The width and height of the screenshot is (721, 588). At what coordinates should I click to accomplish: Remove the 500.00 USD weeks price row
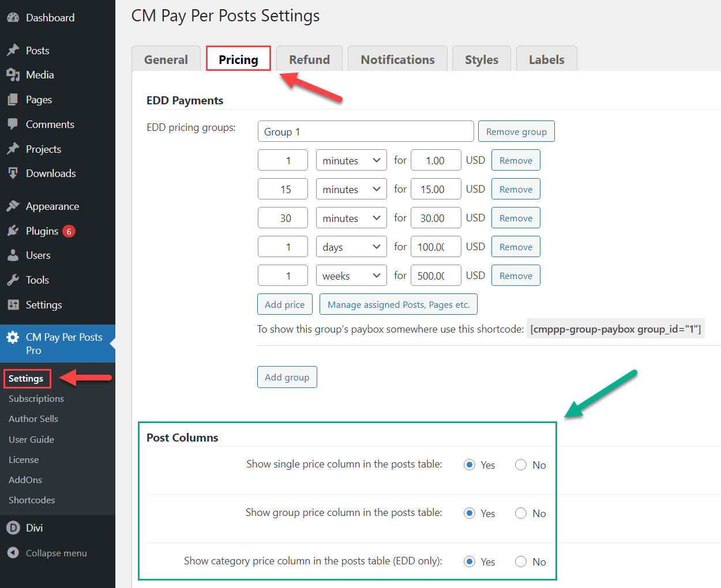coord(516,276)
